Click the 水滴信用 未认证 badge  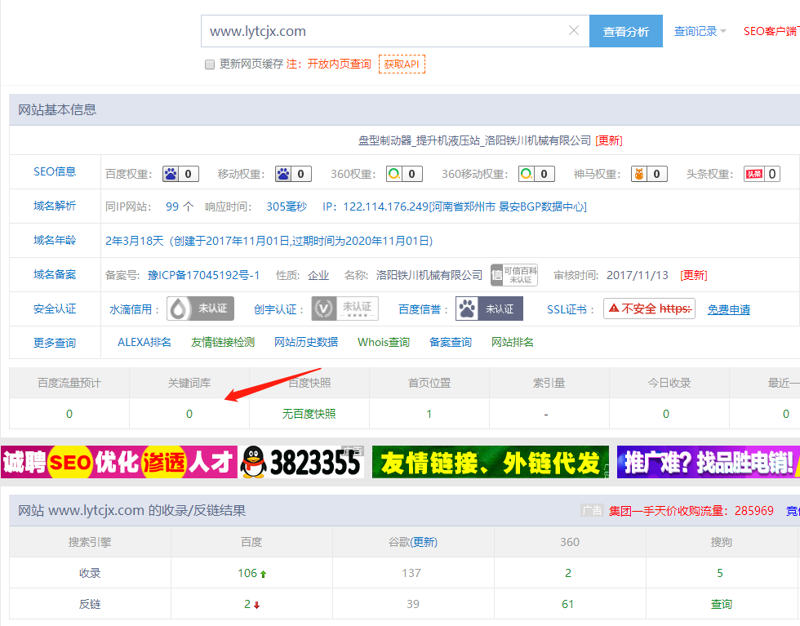coord(200,309)
